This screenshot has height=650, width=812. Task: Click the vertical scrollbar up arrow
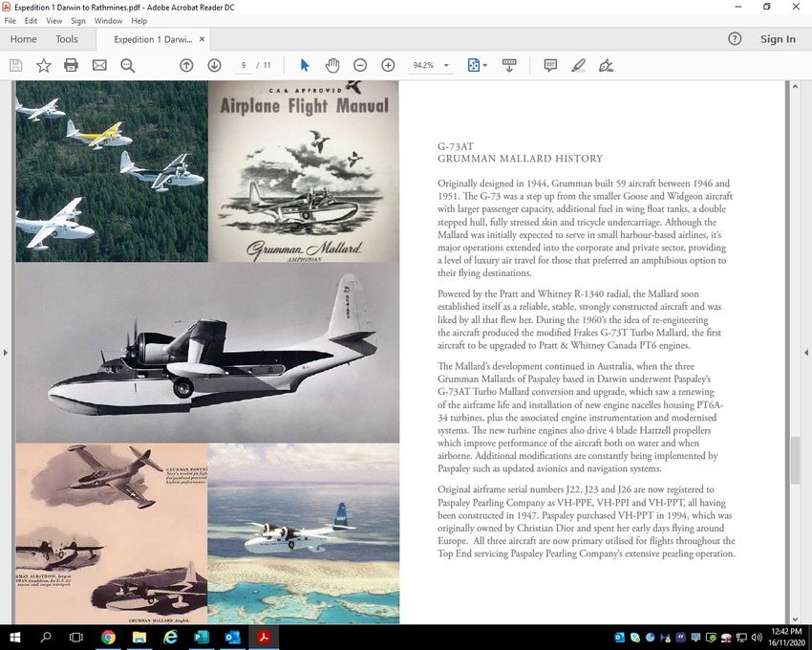click(x=795, y=86)
